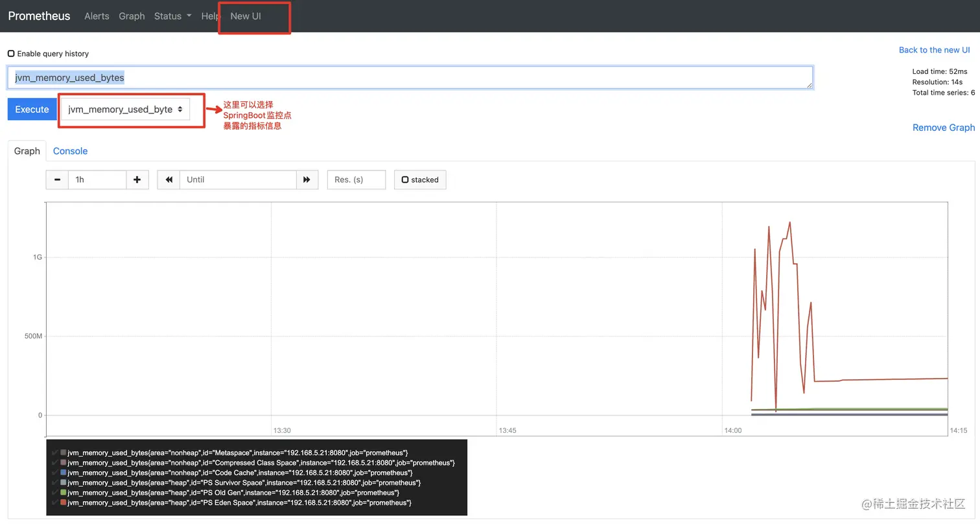Screen dimensions: 980x525
Task: Advance the end time with double-right arrow
Action: click(x=307, y=180)
